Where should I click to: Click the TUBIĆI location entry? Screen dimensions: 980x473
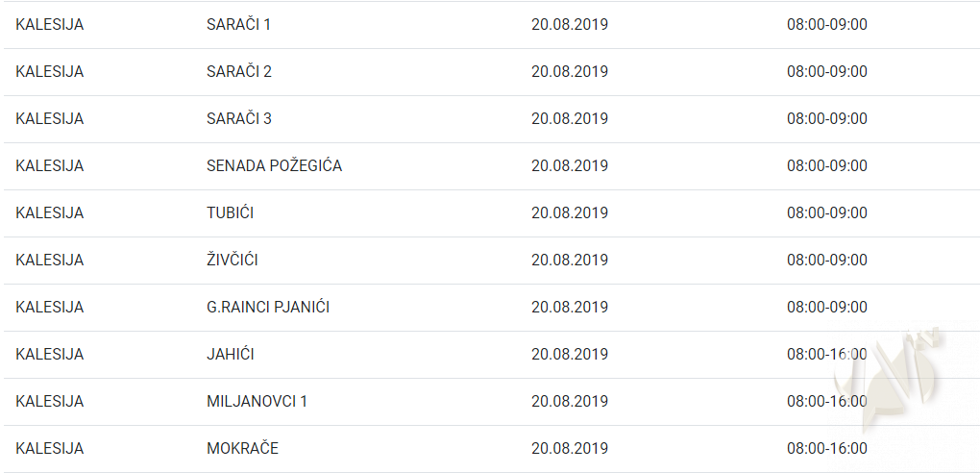[x=230, y=212]
